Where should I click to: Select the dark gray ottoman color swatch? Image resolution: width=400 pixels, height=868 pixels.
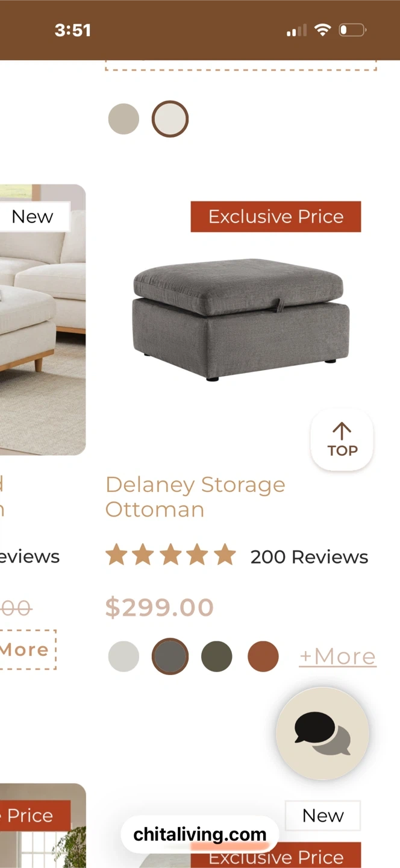[x=170, y=656]
